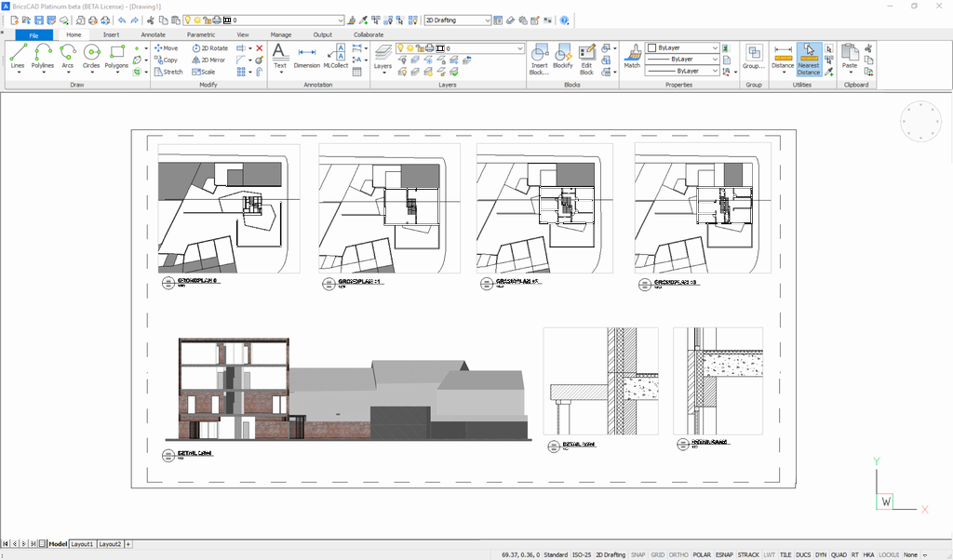Viewport: 953px width, 560px height.
Task: Activate the Scale command
Action: 204,72
